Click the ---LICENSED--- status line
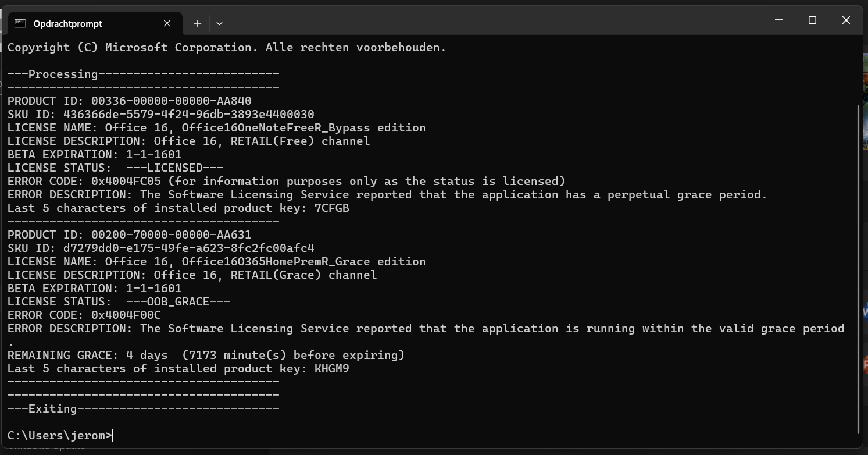The width and height of the screenshot is (868, 455). click(x=116, y=168)
